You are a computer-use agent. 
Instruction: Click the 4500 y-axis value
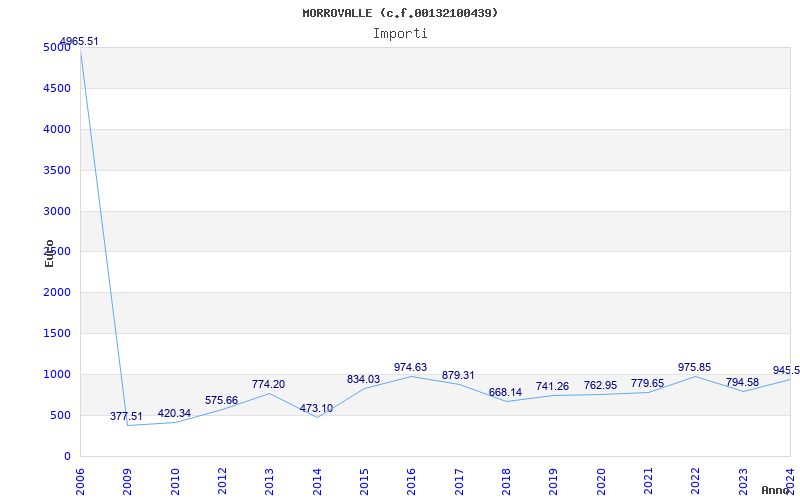(57, 89)
